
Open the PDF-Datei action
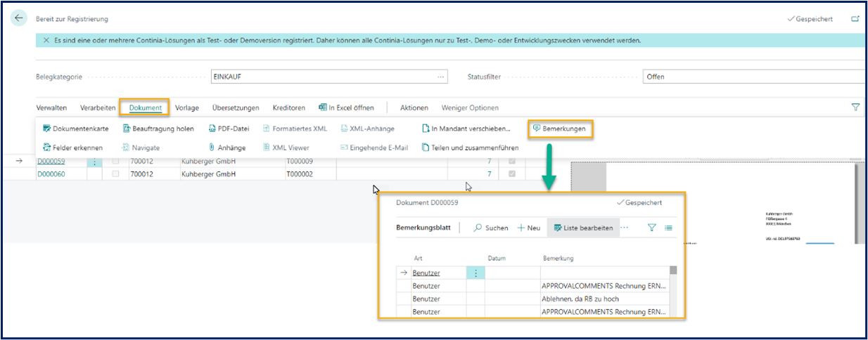tap(229, 129)
